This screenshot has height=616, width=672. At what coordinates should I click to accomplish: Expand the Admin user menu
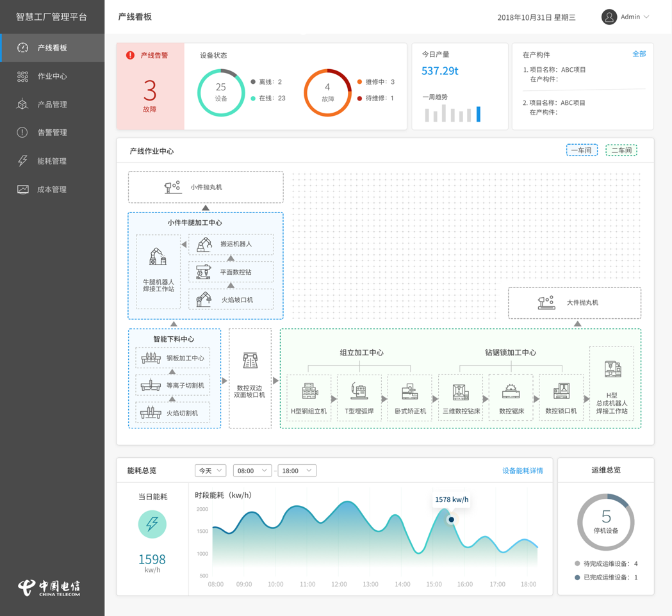(x=626, y=17)
